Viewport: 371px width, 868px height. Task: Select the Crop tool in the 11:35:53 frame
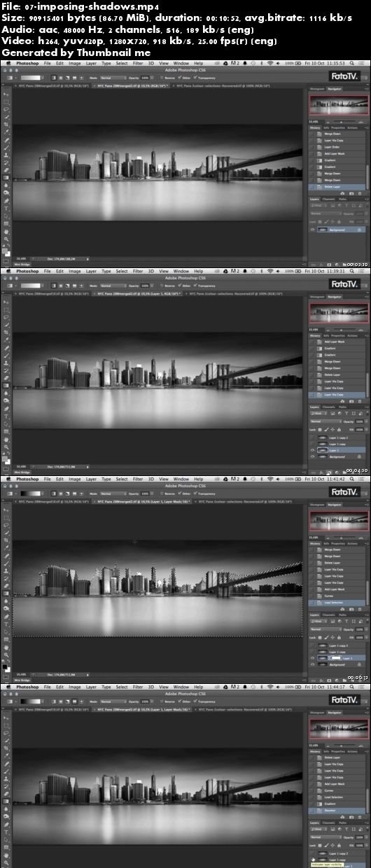(x=6, y=124)
